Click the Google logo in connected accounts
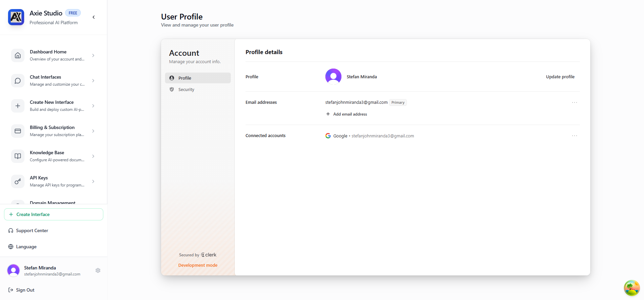Screen dimensions: 644x300 tap(328, 136)
